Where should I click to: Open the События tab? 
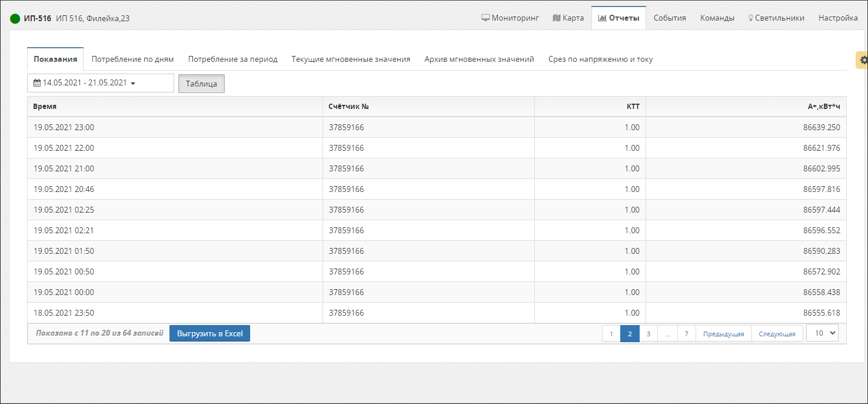(670, 18)
